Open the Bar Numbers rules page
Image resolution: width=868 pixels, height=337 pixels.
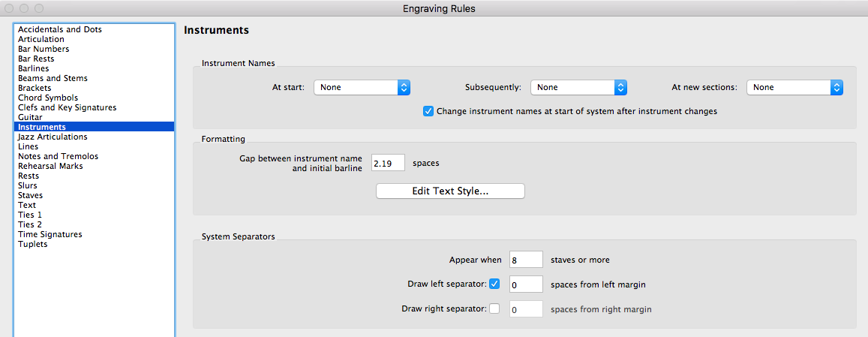coord(44,49)
